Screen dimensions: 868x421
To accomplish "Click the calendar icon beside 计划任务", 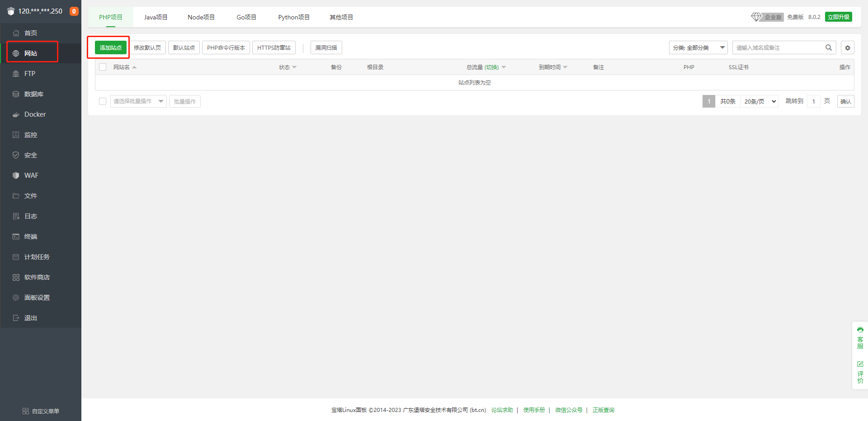I will (x=16, y=257).
